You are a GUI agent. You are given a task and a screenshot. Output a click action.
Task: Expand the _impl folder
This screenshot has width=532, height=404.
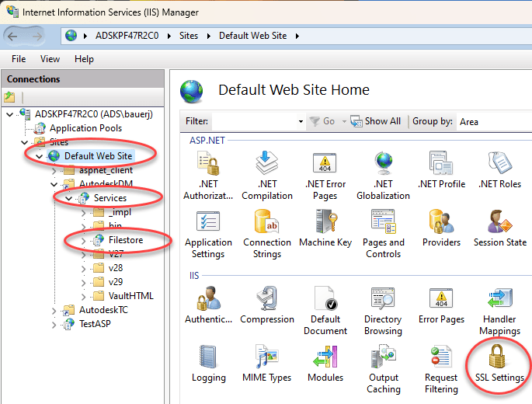[x=83, y=213]
